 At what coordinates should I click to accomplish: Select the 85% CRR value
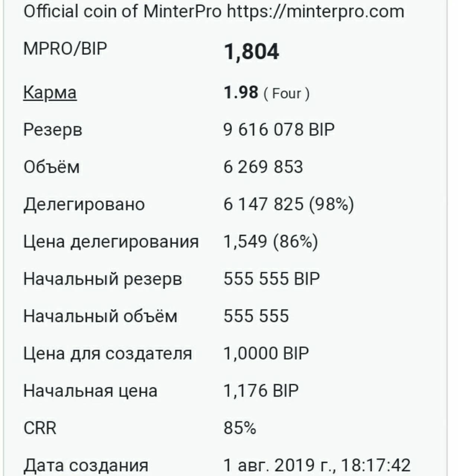coord(240,428)
